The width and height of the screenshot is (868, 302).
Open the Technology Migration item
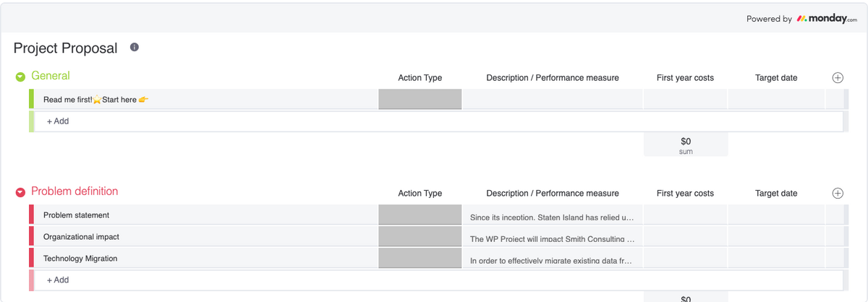coord(80,259)
